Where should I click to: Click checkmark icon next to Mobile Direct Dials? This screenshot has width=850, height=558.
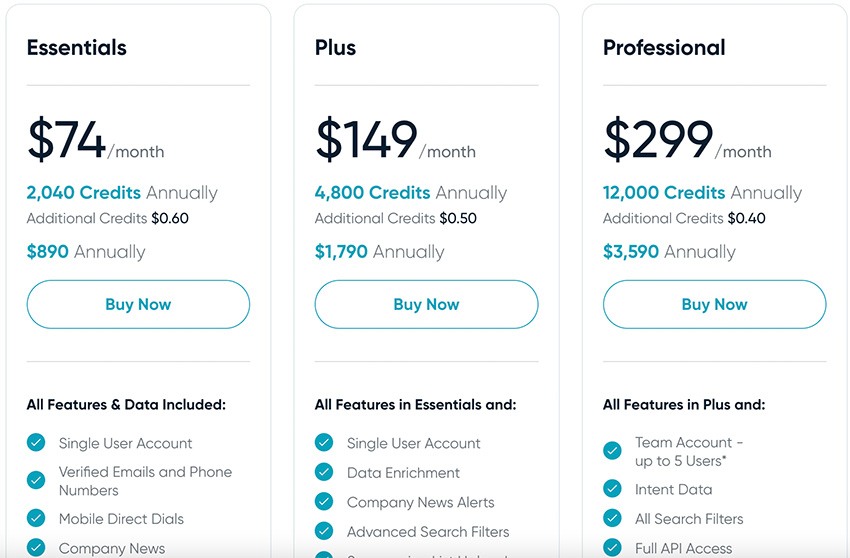pos(36,518)
